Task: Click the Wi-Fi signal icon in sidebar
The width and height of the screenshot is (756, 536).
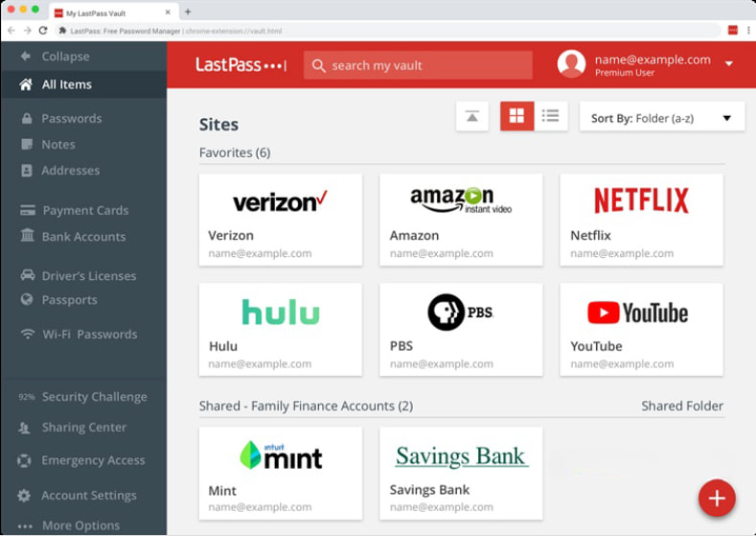Action: pyautogui.click(x=28, y=334)
